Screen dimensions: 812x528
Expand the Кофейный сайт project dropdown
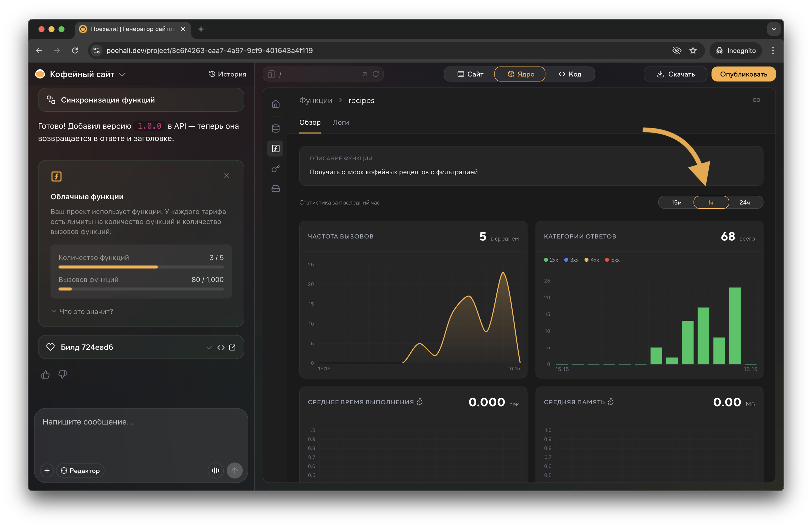coord(122,74)
